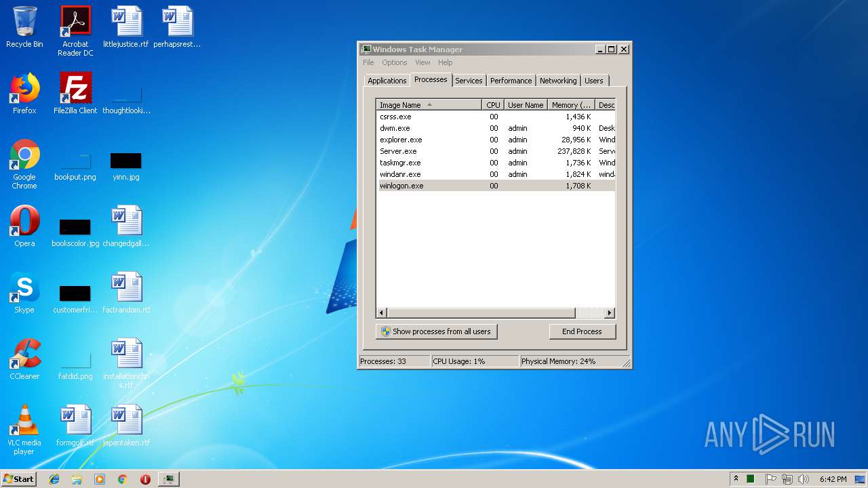Click the volume speaker tray icon
The image size is (868, 488).
[803, 479]
